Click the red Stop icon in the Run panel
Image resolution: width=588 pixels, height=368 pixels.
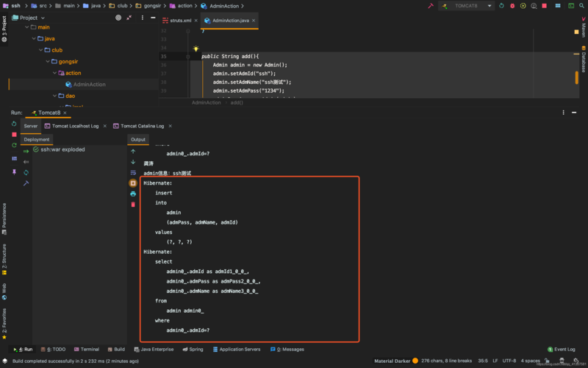[x=14, y=135]
